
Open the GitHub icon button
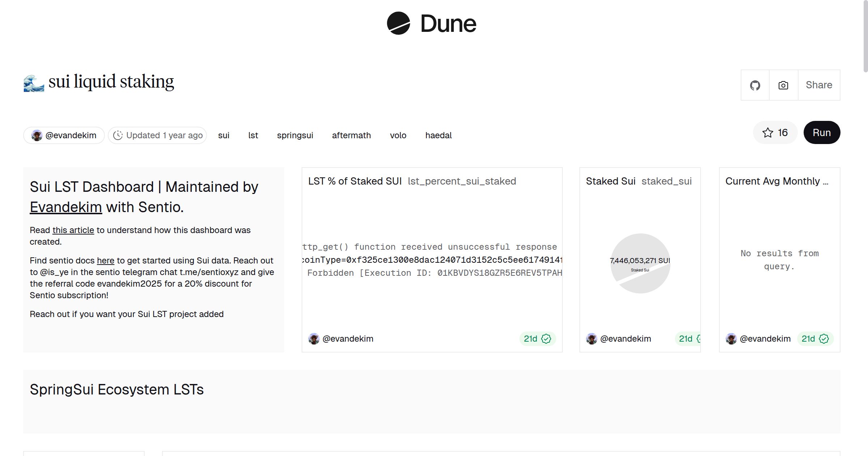coord(755,85)
